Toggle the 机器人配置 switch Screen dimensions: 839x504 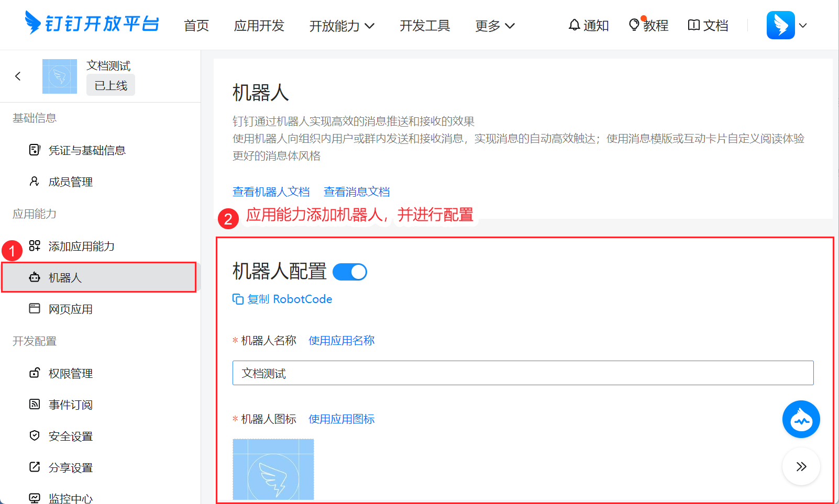pyautogui.click(x=350, y=272)
